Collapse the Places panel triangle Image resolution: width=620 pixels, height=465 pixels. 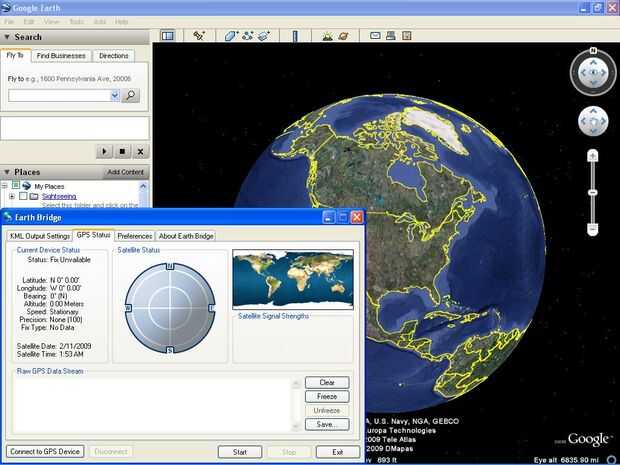pyautogui.click(x=7, y=172)
